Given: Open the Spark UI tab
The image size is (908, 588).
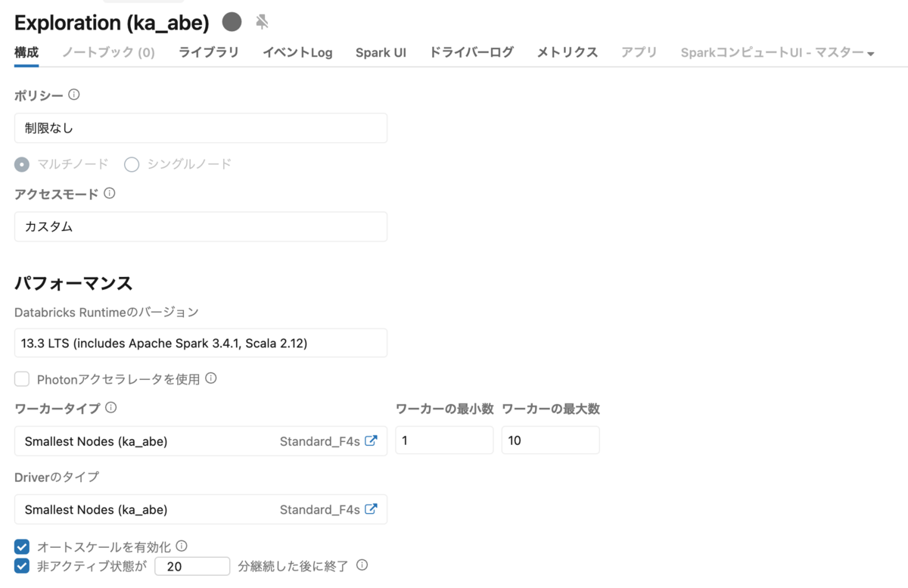Looking at the screenshot, I should [381, 52].
